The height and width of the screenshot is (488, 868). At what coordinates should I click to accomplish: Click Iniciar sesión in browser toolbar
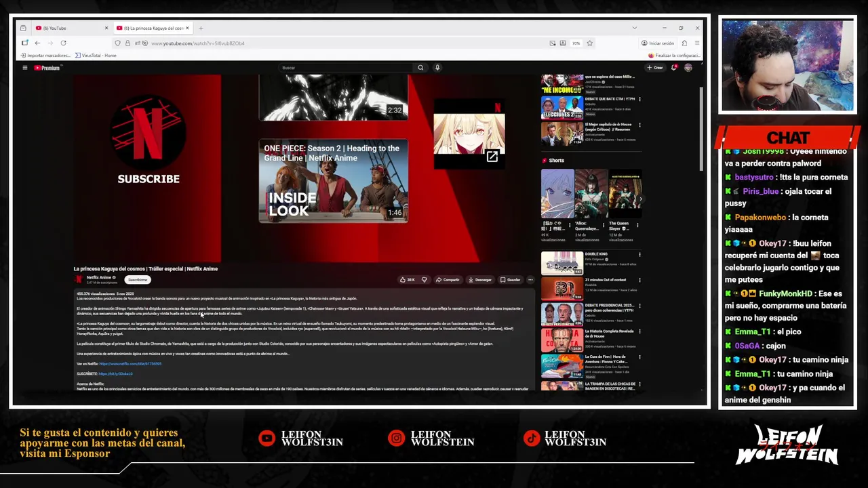click(658, 43)
